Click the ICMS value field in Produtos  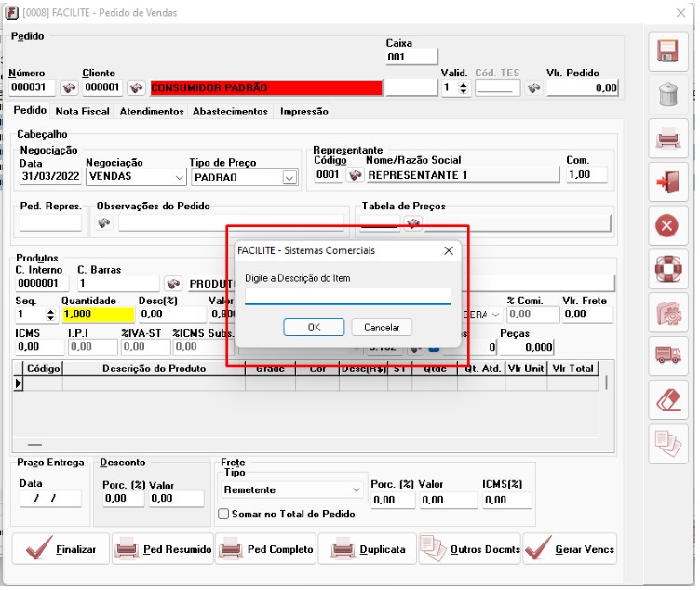(39, 347)
